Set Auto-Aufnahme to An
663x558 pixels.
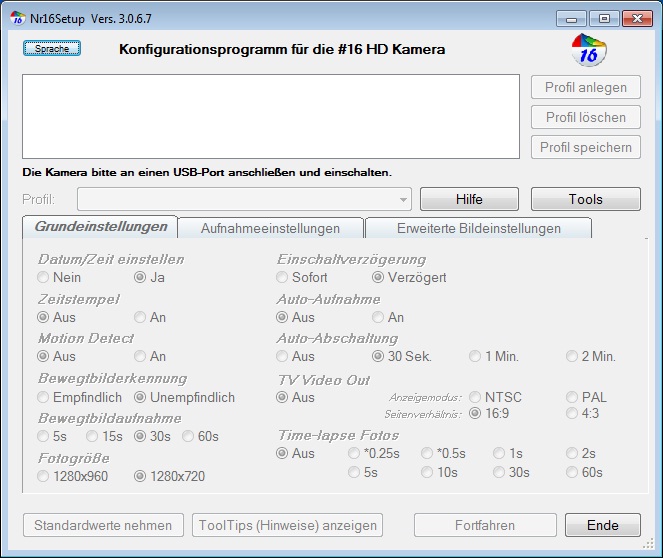pyautogui.click(x=388, y=317)
